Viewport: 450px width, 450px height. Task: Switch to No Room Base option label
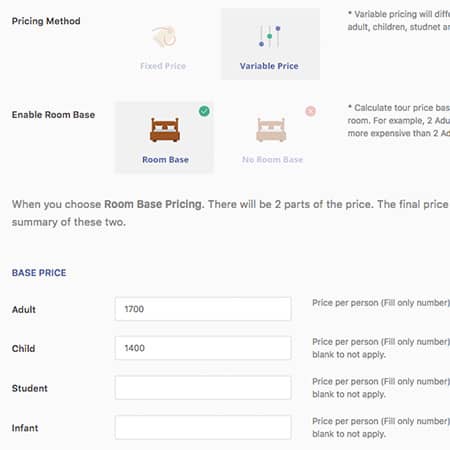272,160
